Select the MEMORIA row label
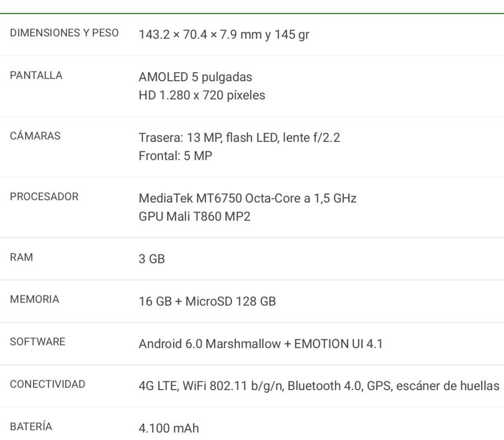This screenshot has height=440, width=504. coord(34,299)
